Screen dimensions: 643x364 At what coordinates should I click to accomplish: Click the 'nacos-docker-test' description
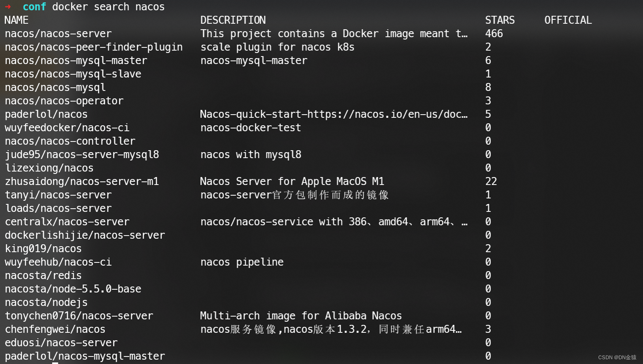pos(251,128)
